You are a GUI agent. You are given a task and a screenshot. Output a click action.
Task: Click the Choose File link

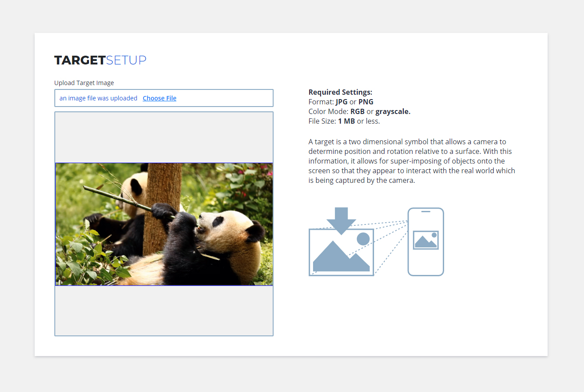[159, 98]
